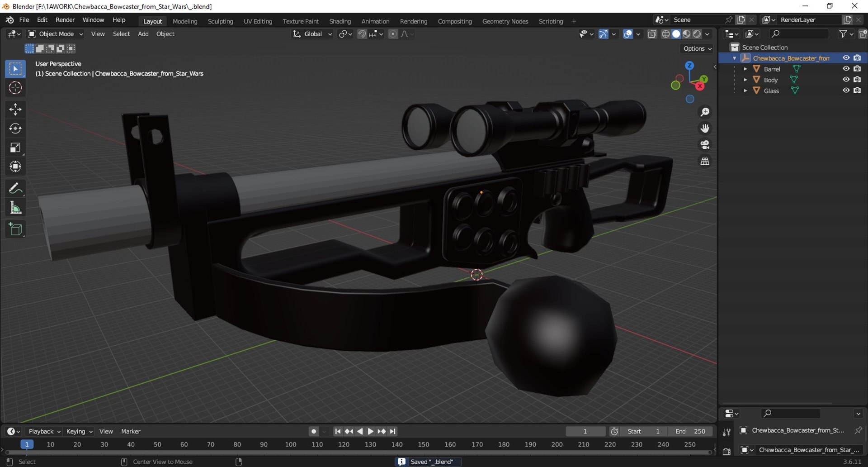
Task: Select the Annotate tool
Action: point(15,188)
